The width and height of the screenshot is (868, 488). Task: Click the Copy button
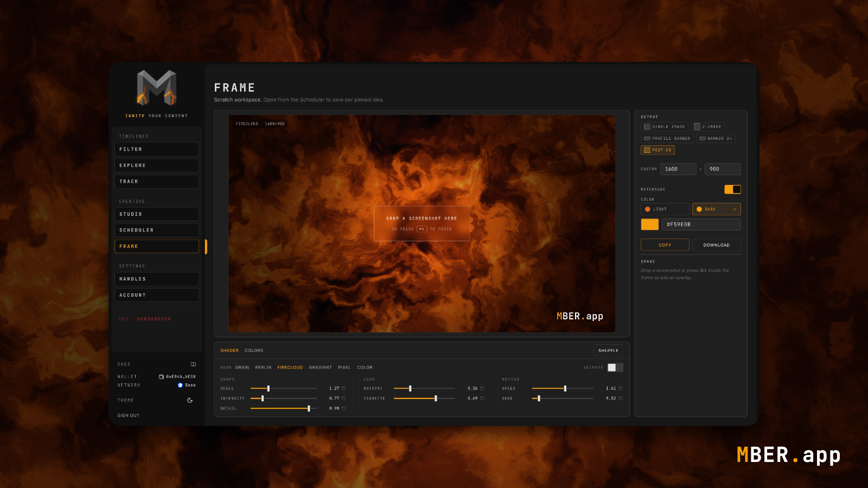[x=665, y=245]
